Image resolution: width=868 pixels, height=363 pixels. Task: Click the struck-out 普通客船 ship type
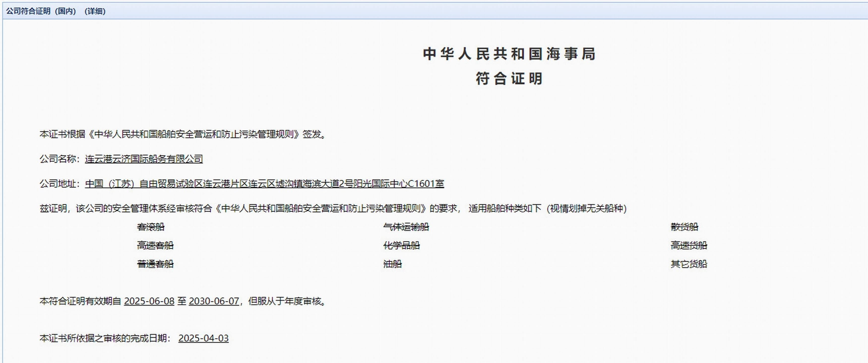[x=155, y=264]
